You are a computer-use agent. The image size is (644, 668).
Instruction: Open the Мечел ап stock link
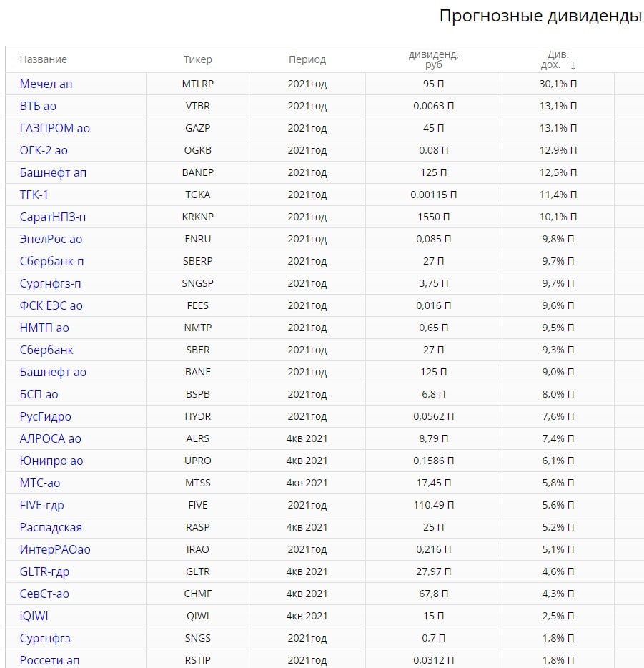46,84
